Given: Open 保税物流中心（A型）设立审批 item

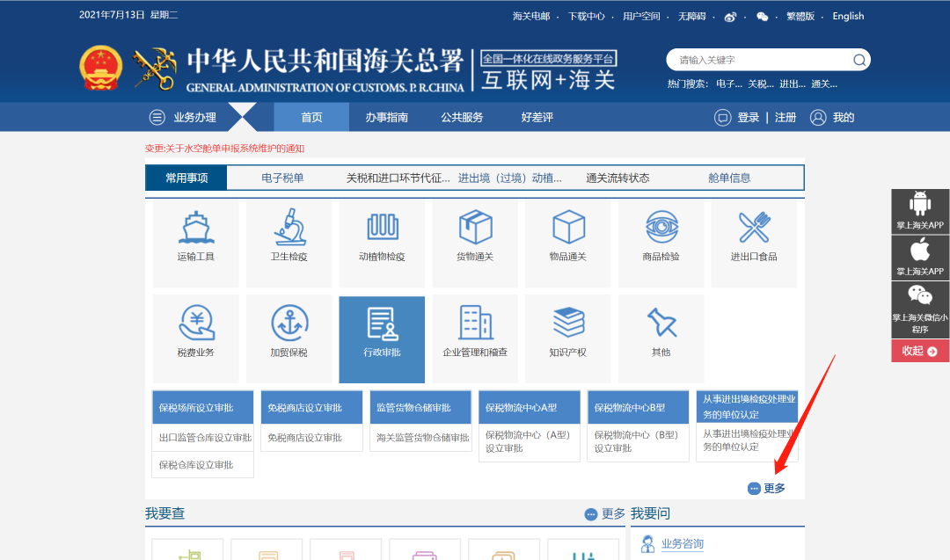Looking at the screenshot, I should point(529,442).
